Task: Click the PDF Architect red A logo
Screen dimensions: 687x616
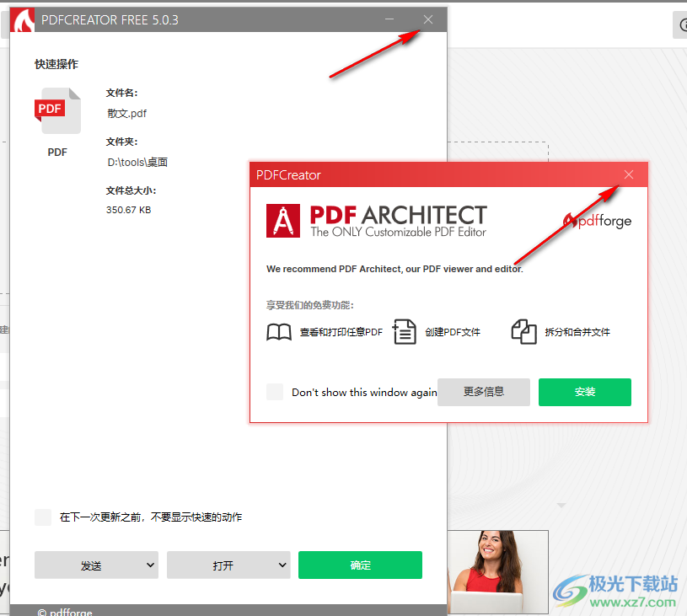Action: point(283,221)
